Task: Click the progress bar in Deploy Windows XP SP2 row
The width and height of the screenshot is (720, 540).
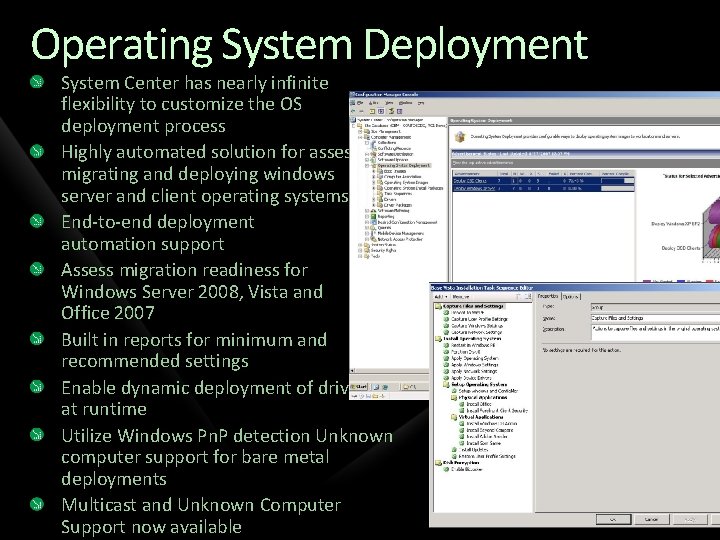Action: click(618, 188)
